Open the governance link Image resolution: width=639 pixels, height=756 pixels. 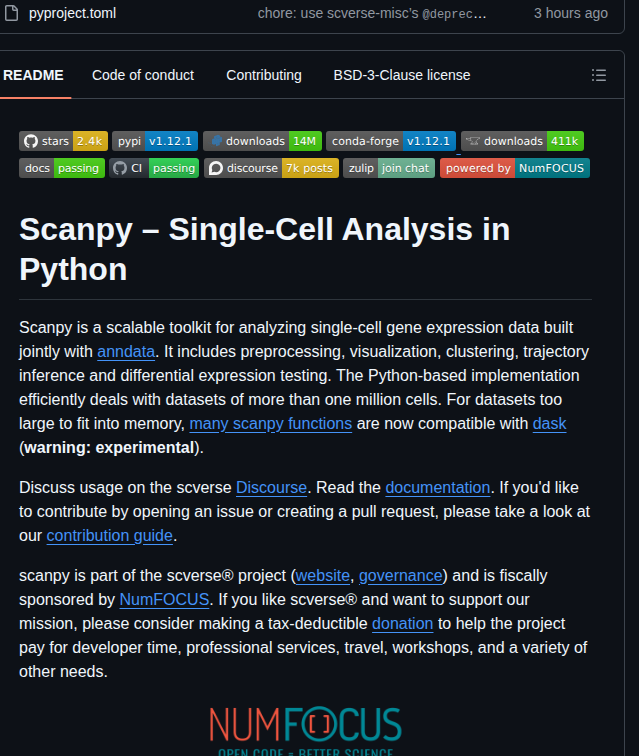400,576
